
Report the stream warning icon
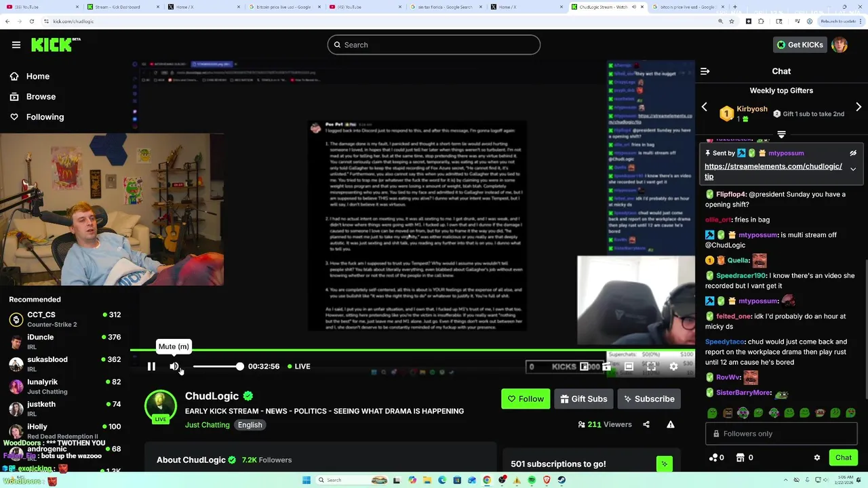(x=671, y=425)
